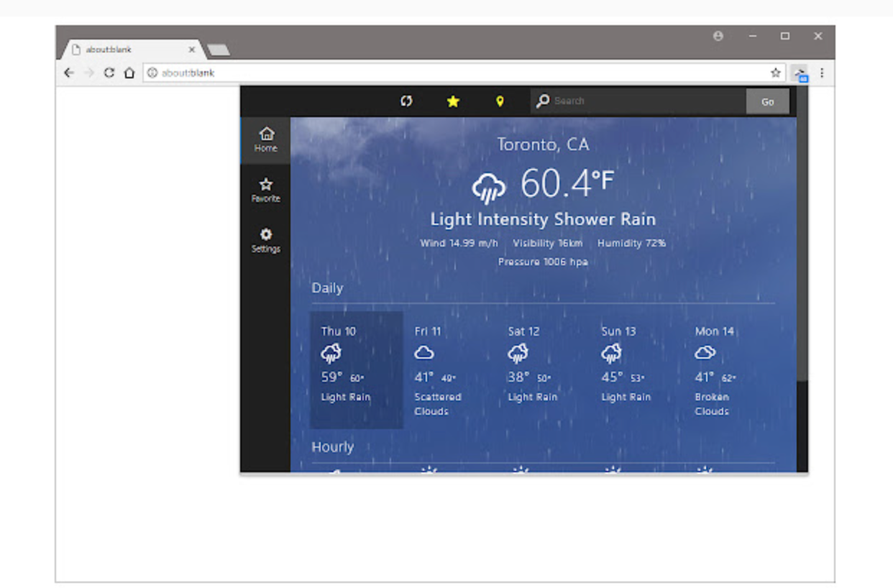Open the Home sidebar item
The image size is (893, 588).
pyautogui.click(x=266, y=139)
